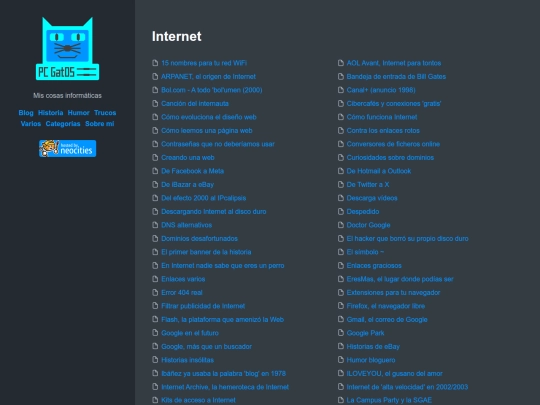540x405 pixels.
Task: Open 'El primer banner de la historia'
Action: (x=206, y=252)
